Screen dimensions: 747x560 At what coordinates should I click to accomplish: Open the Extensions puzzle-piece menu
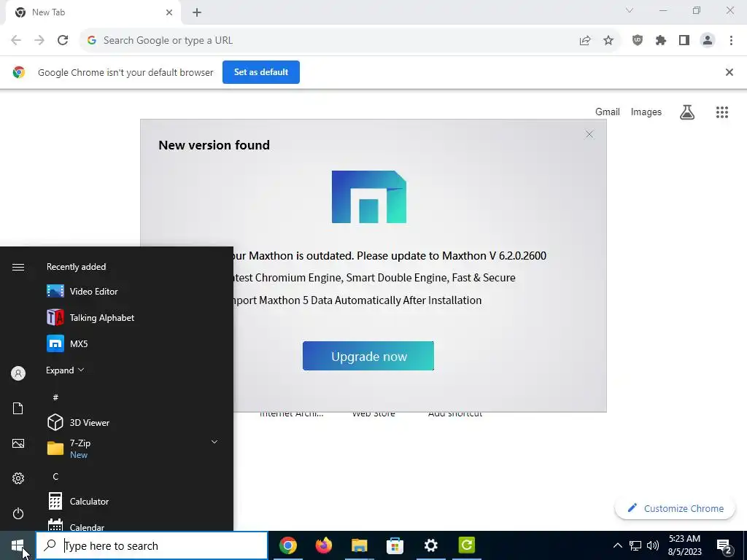[661, 41]
